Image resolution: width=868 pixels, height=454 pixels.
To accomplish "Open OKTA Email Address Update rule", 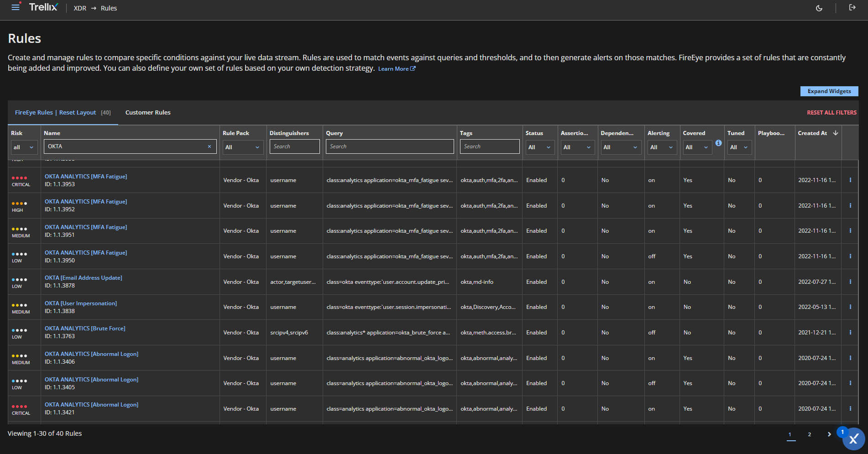I will point(84,278).
